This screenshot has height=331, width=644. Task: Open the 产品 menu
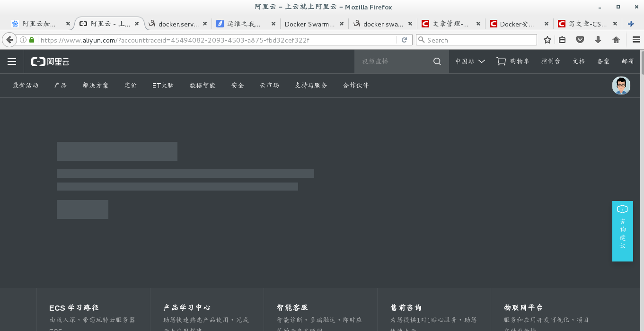click(61, 86)
